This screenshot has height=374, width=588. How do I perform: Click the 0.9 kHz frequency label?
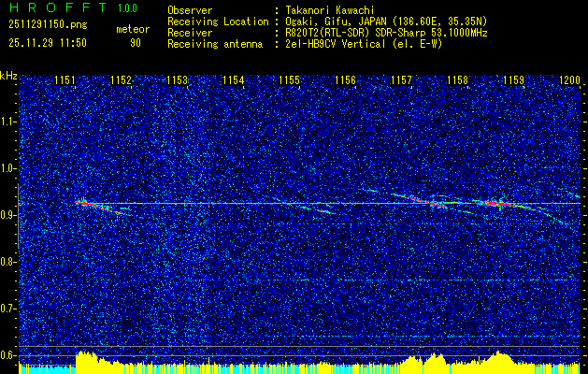click(x=8, y=215)
